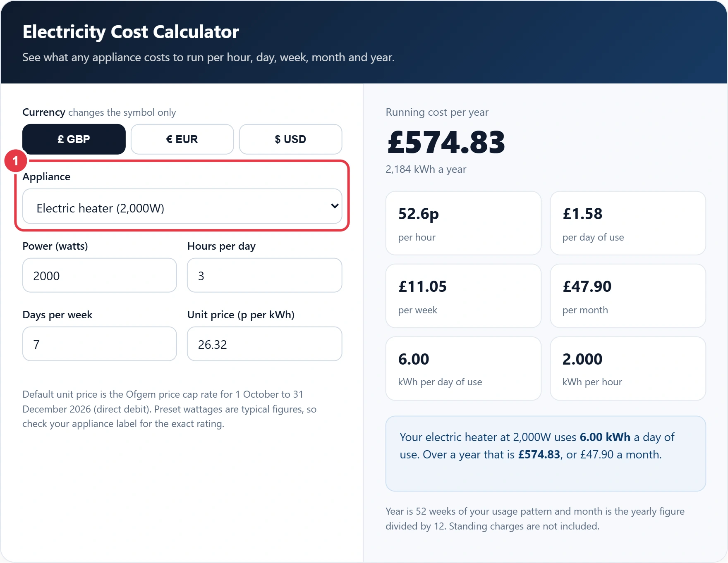Click the electric heater summary box

(x=546, y=454)
